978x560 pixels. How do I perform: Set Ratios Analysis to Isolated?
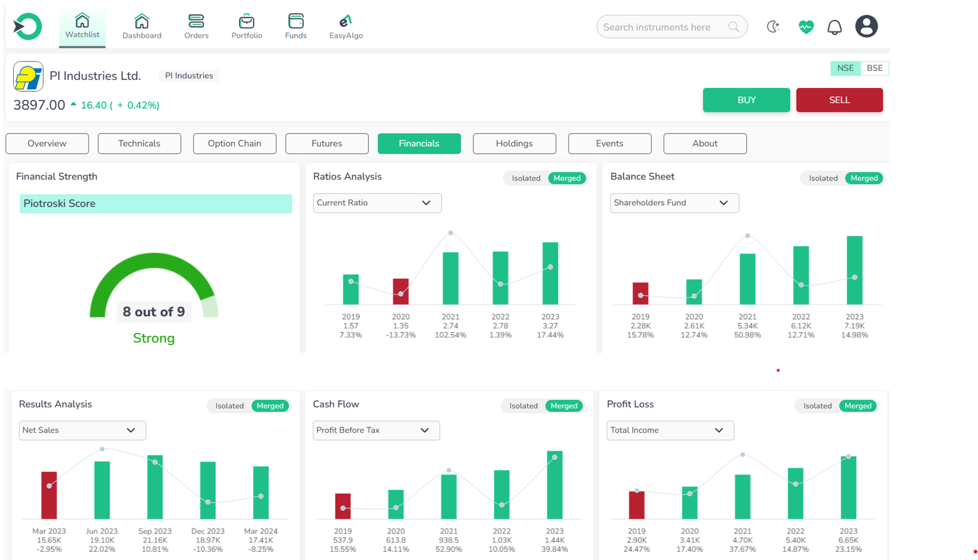tap(526, 178)
